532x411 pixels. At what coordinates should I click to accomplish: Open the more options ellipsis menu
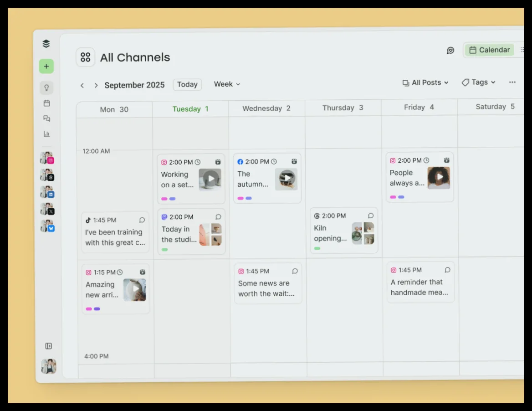(x=512, y=82)
